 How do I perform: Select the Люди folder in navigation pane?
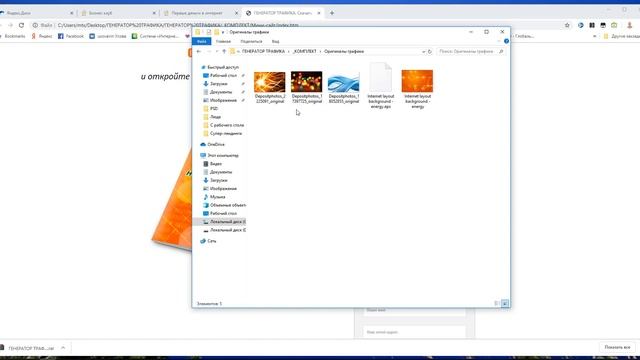(215, 117)
